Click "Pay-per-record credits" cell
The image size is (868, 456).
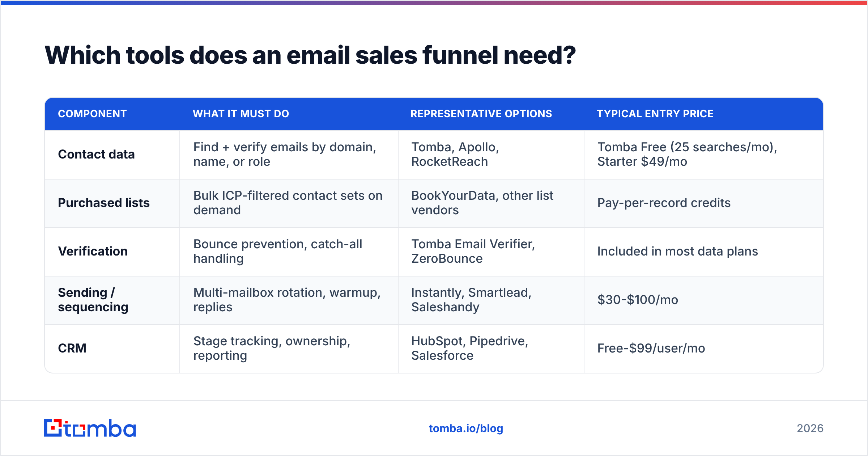[703, 203]
